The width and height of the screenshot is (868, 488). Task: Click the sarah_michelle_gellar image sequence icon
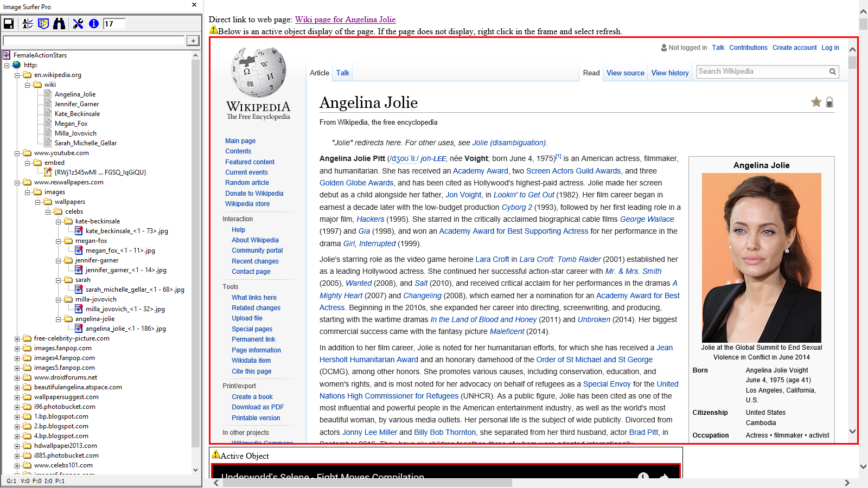click(x=79, y=289)
